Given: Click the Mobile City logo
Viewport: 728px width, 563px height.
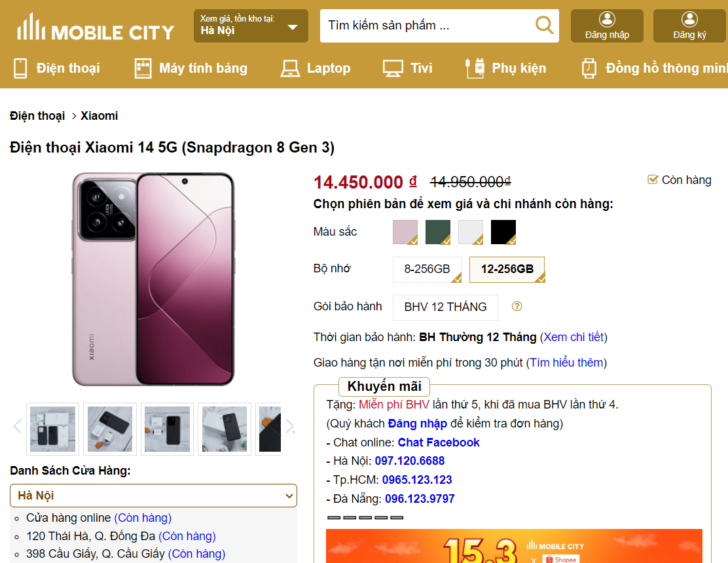Looking at the screenshot, I should [x=96, y=29].
